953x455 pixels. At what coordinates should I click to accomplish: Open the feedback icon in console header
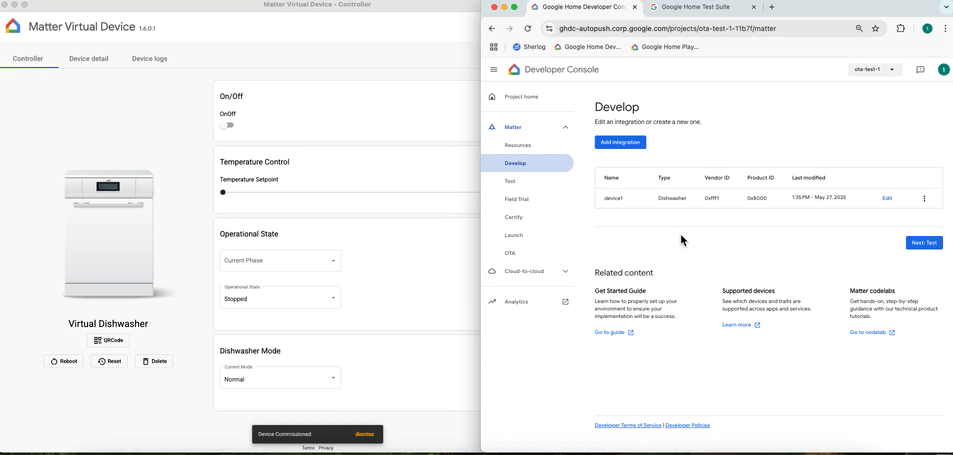pyautogui.click(x=920, y=70)
